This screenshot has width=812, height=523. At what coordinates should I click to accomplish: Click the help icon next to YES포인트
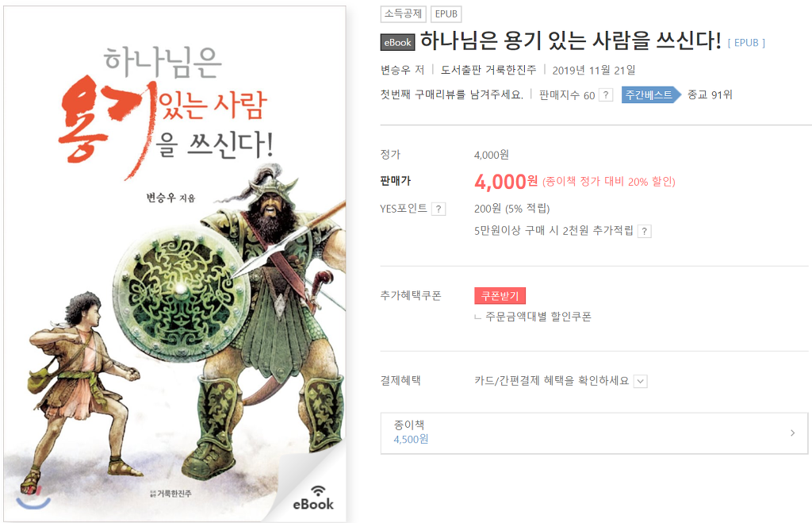tap(439, 209)
